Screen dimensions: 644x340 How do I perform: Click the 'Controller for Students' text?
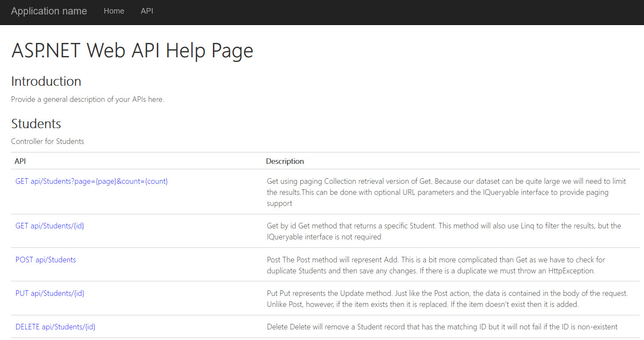[48, 141]
